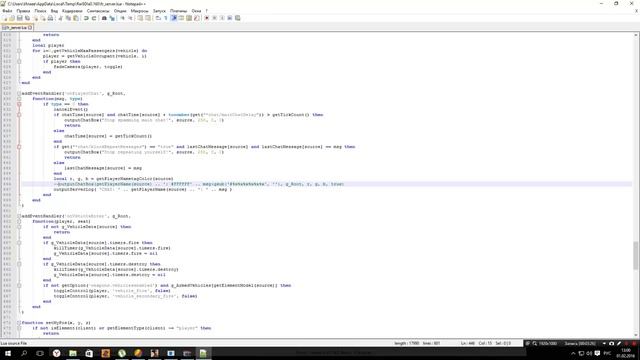Toggle synchronized horizontal scrolling

tap(148, 18)
